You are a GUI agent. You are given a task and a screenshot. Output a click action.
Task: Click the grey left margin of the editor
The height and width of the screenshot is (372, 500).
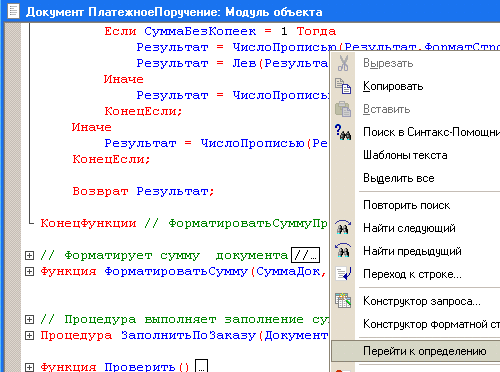pyautogui.click(x=13, y=197)
